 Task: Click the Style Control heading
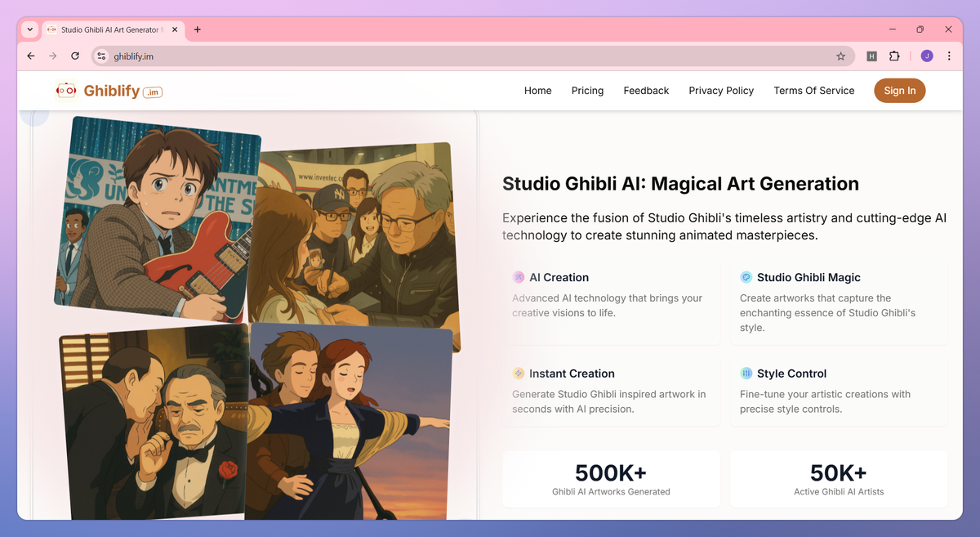[792, 374]
